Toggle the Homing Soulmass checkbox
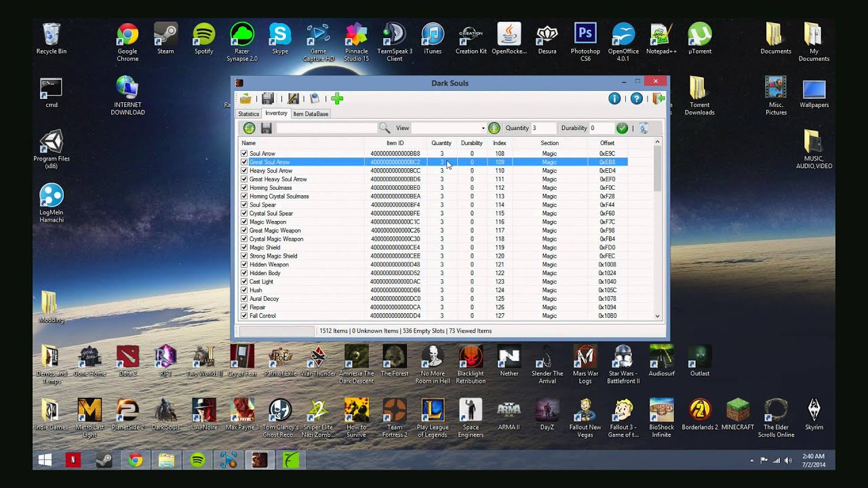This screenshot has width=868, height=488. click(x=244, y=188)
